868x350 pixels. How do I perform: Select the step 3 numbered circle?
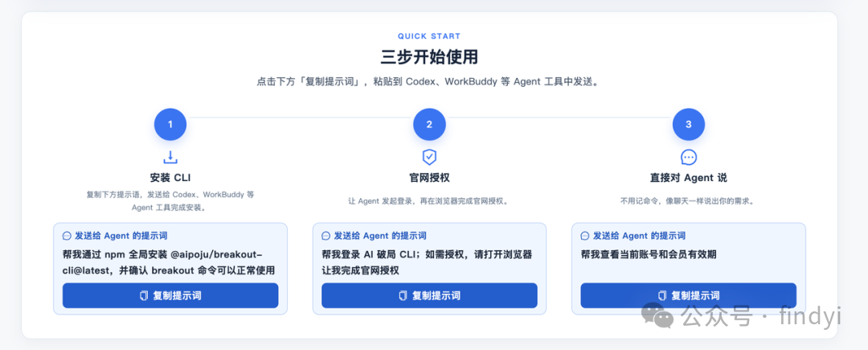689,125
